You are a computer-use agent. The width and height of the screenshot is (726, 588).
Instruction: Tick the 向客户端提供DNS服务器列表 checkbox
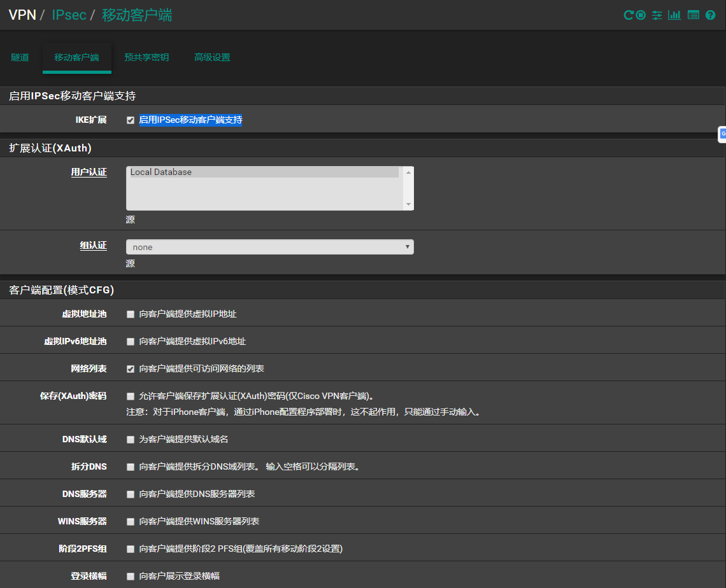coord(131,494)
